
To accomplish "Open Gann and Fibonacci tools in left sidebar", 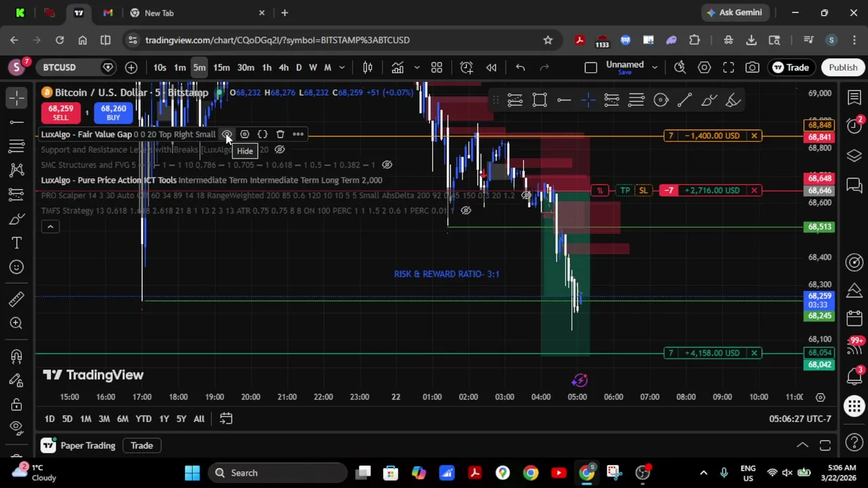I will point(17,146).
